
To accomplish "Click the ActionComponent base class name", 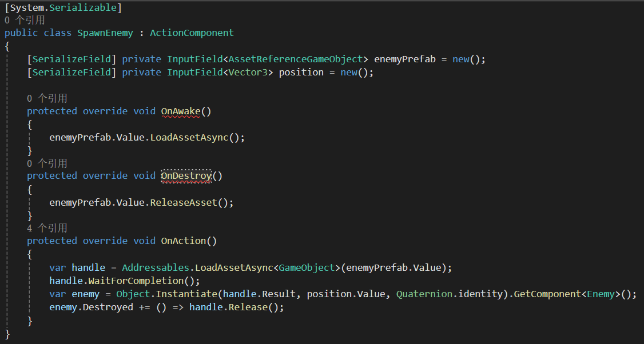I will [192, 33].
